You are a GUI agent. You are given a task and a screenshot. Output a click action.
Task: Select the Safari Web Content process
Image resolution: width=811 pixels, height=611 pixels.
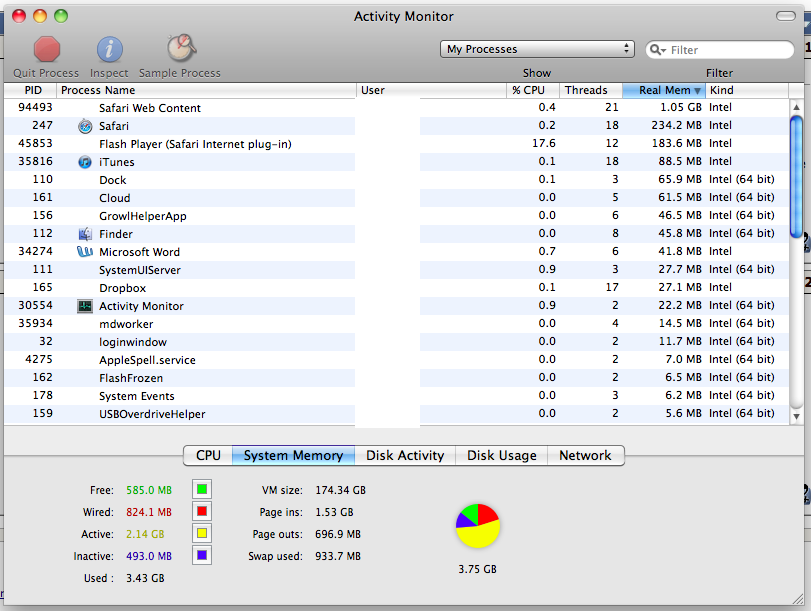pos(397,108)
